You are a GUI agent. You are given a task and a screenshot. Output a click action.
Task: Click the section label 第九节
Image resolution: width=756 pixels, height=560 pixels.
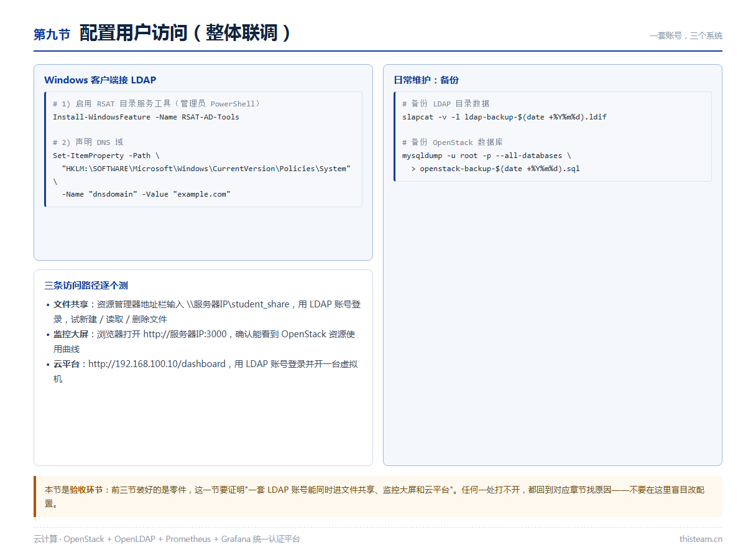pyautogui.click(x=52, y=35)
